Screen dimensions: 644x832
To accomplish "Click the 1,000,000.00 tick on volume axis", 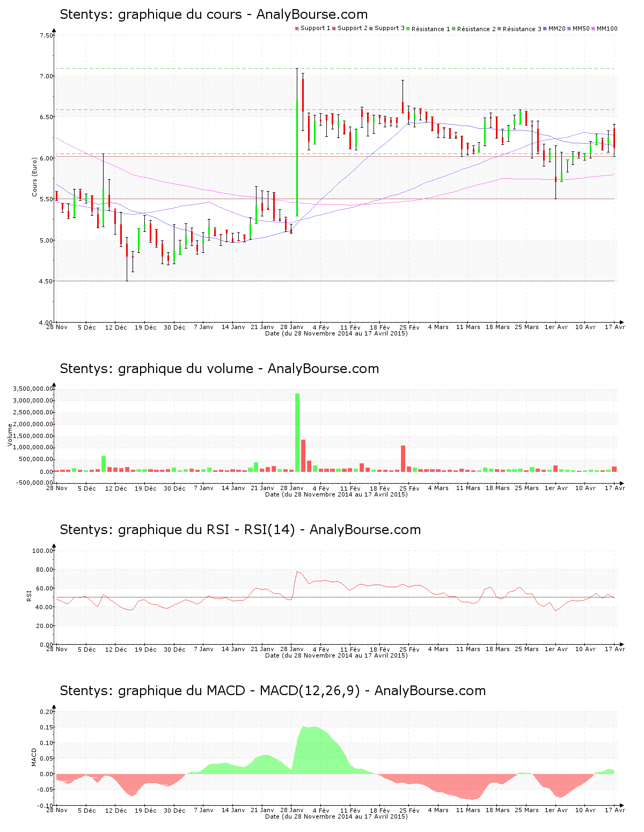I will tap(34, 448).
